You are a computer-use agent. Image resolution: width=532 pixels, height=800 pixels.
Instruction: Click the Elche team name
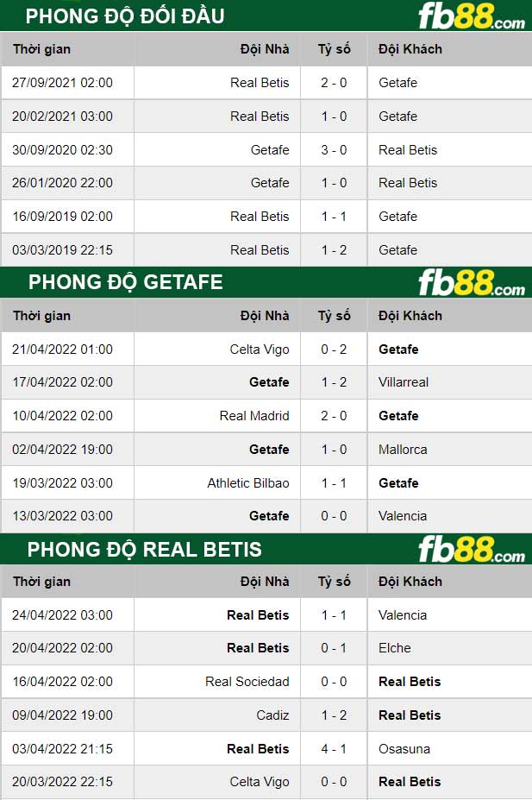394,648
